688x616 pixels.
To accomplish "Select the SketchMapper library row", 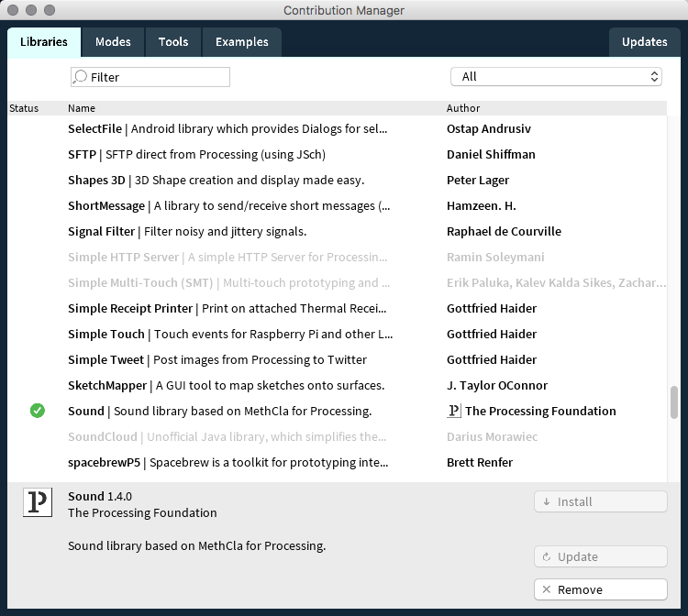I will (x=337, y=385).
